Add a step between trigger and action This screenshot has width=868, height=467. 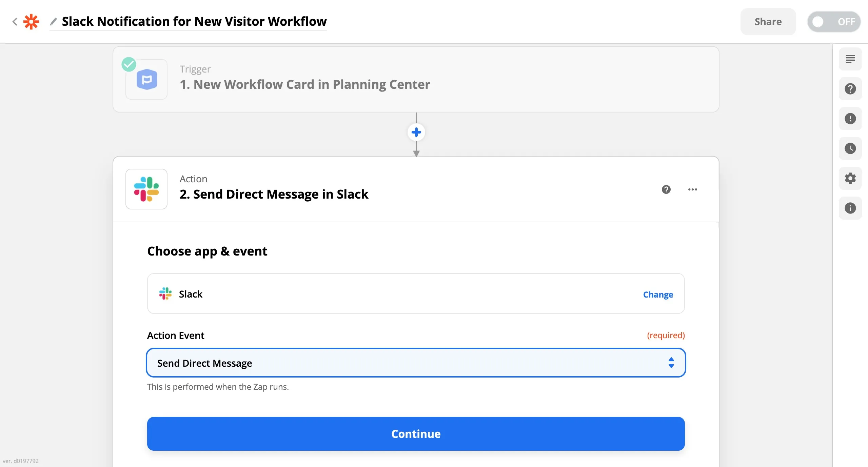coord(416,132)
